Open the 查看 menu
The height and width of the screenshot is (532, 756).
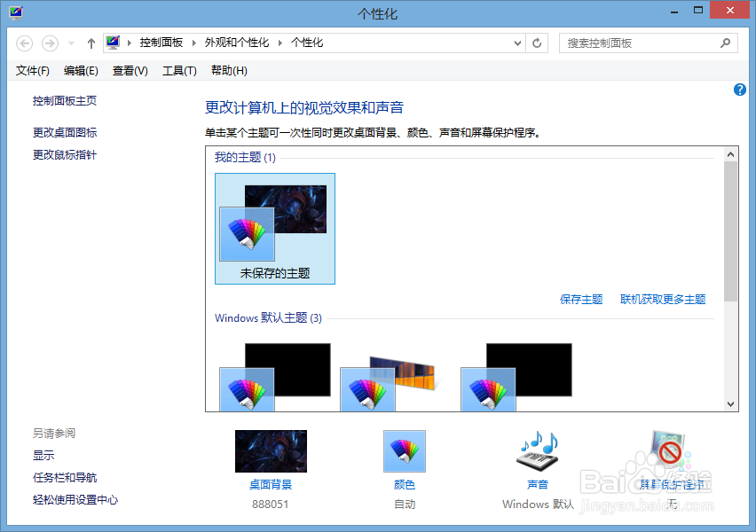click(x=129, y=70)
